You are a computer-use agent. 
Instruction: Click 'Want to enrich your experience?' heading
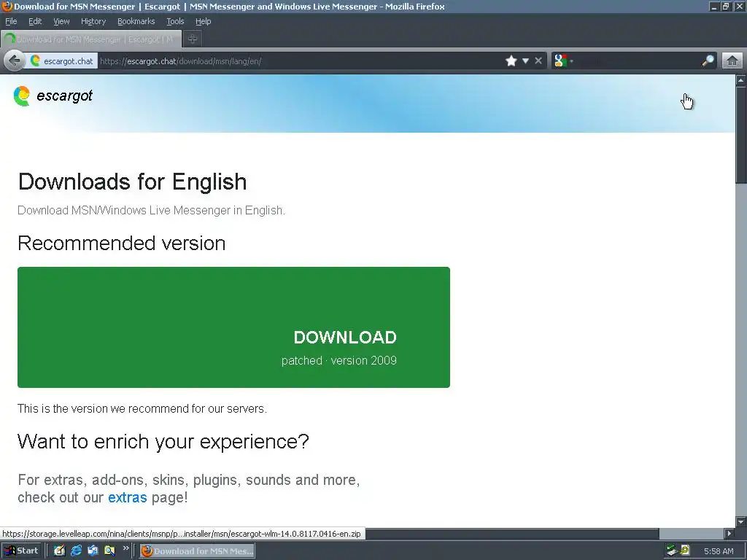(x=163, y=441)
